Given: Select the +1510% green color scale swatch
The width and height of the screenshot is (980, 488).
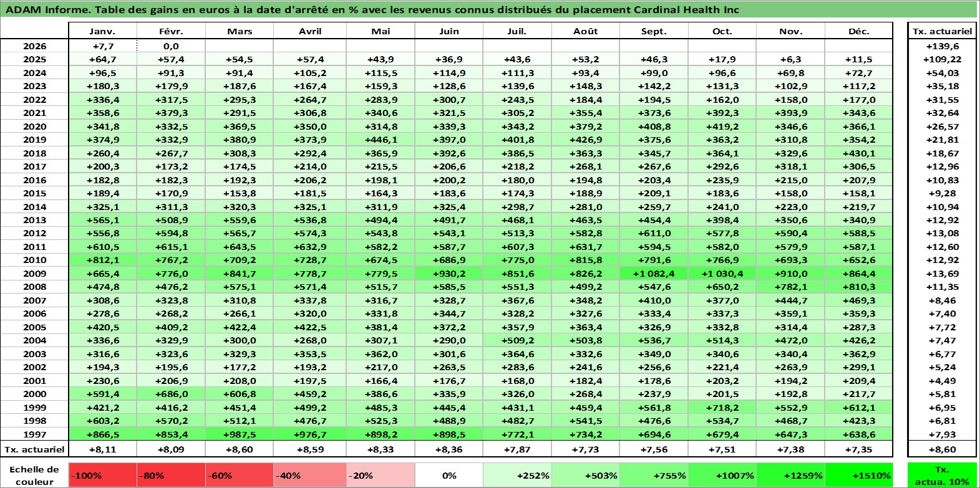Looking at the screenshot, I should pos(859,475).
